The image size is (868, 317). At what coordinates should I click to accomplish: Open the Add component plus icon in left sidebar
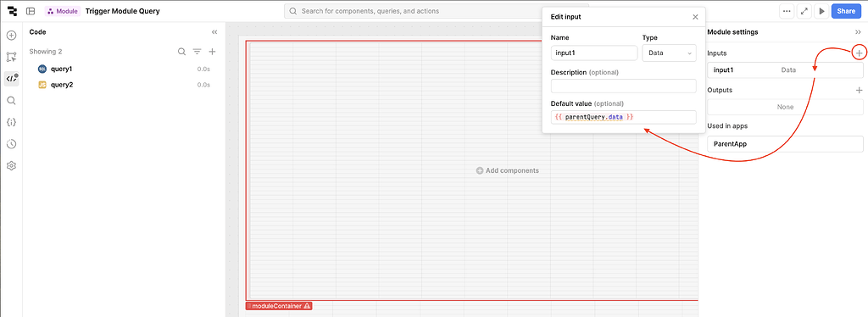pyautogui.click(x=11, y=36)
